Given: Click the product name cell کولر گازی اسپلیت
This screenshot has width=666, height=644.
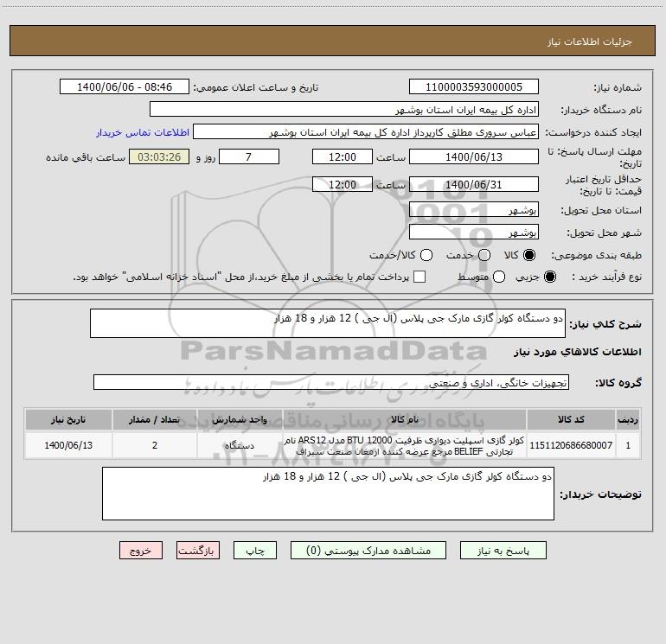Looking at the screenshot, I should [405, 445].
